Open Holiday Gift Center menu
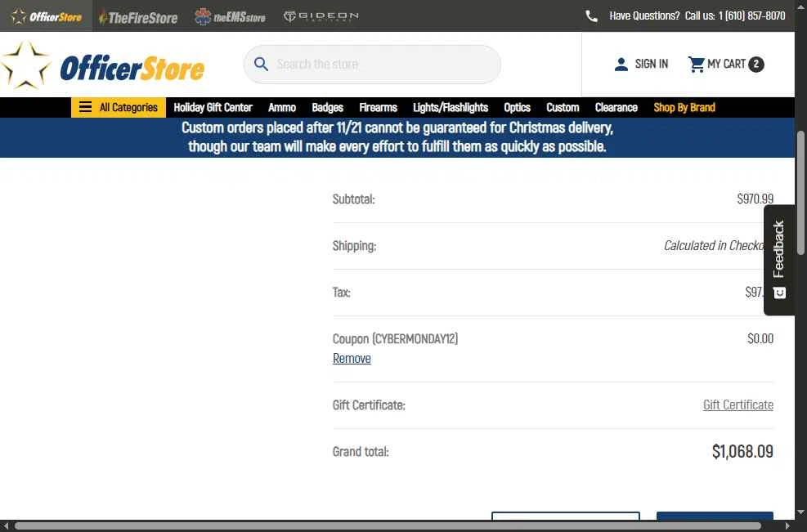The height and width of the screenshot is (532, 807). [x=213, y=108]
